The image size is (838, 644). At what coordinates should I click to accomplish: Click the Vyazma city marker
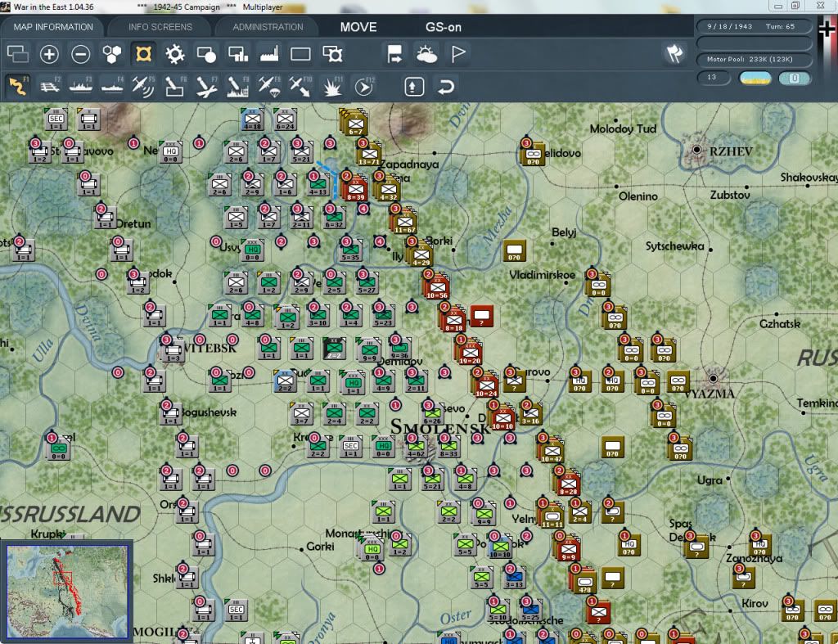[713, 378]
